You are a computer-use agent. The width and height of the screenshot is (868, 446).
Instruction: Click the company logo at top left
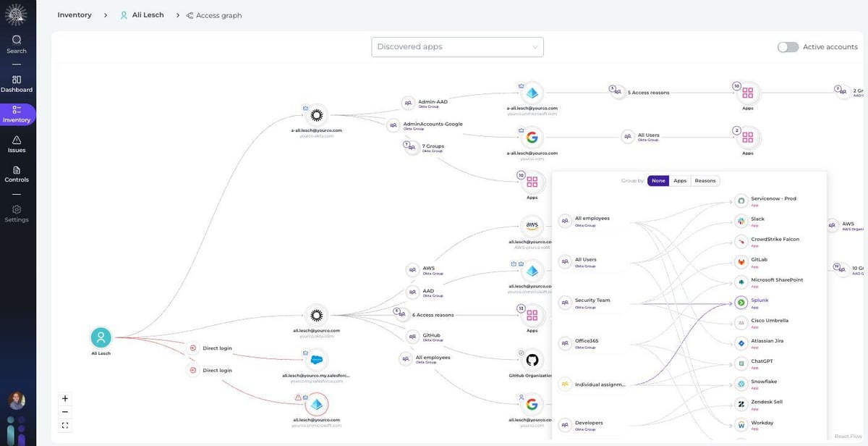click(x=17, y=14)
